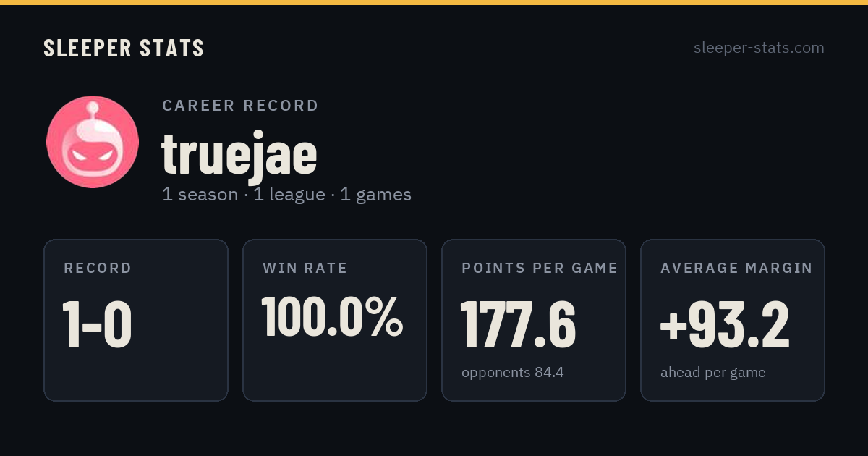Select the WIN RATE stat card

pyautogui.click(x=335, y=320)
